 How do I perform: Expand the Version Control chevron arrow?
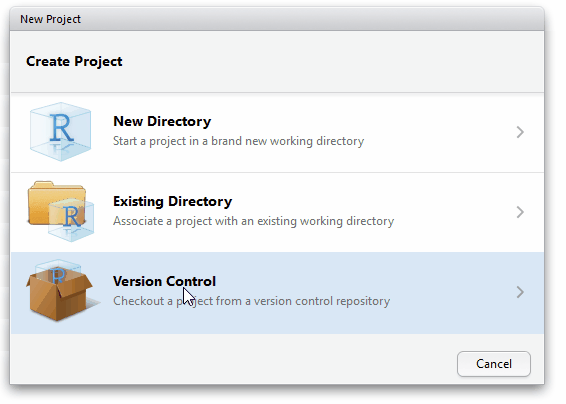point(520,292)
